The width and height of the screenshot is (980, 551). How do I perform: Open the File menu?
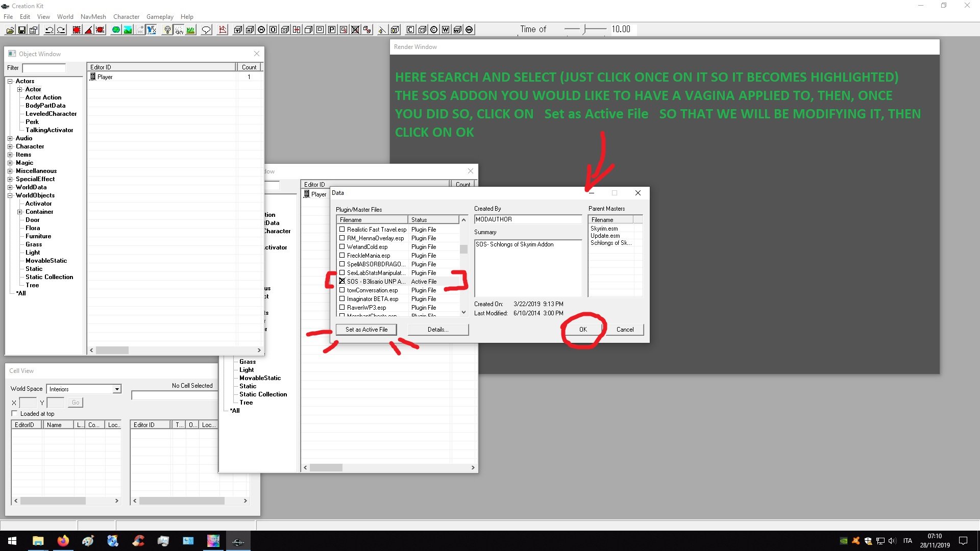tap(8, 17)
